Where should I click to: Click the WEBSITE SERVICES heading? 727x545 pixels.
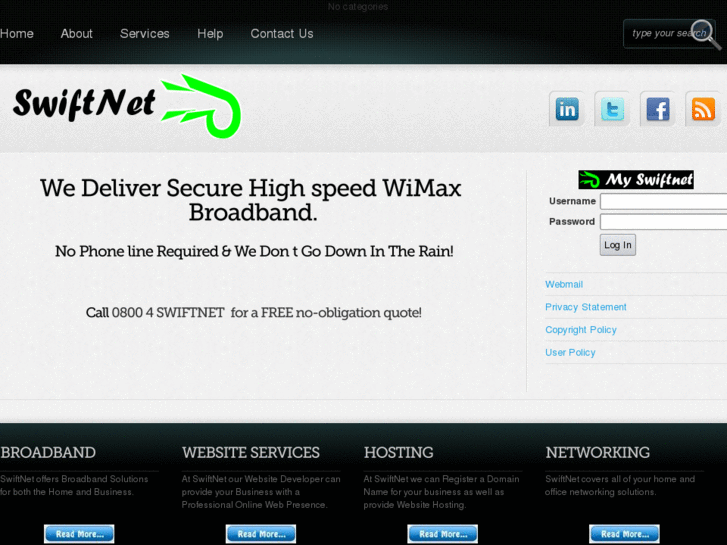coord(251,453)
